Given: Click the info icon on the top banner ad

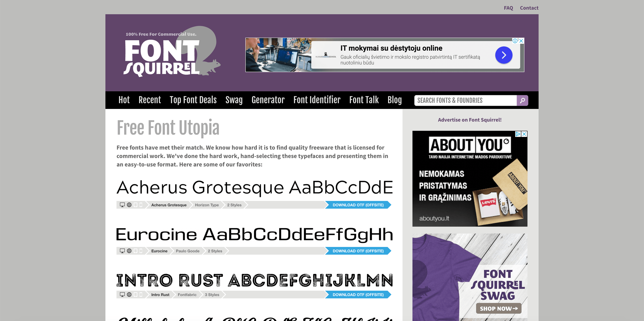Looking at the screenshot, I should click(x=515, y=41).
